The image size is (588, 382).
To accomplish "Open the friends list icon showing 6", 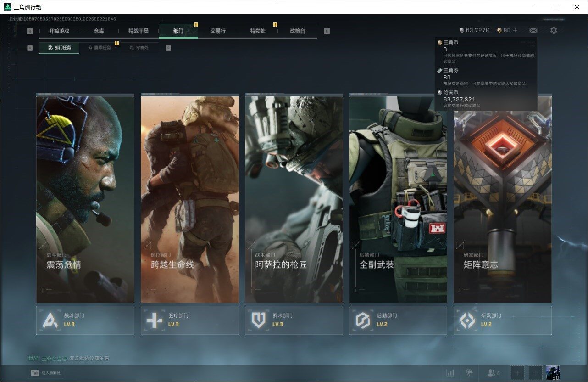I will (493, 373).
